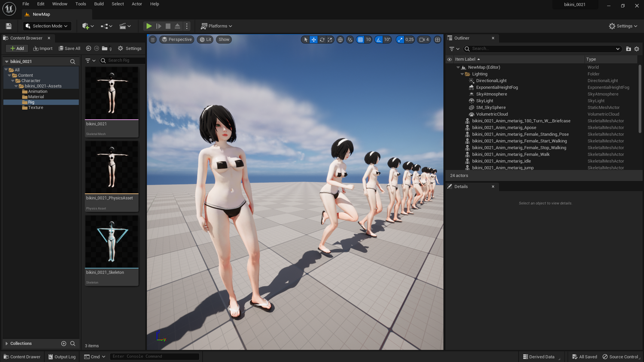Viewport: 644px width, 362px height.
Task: Go back in Content Browser history
Action: (88, 48)
